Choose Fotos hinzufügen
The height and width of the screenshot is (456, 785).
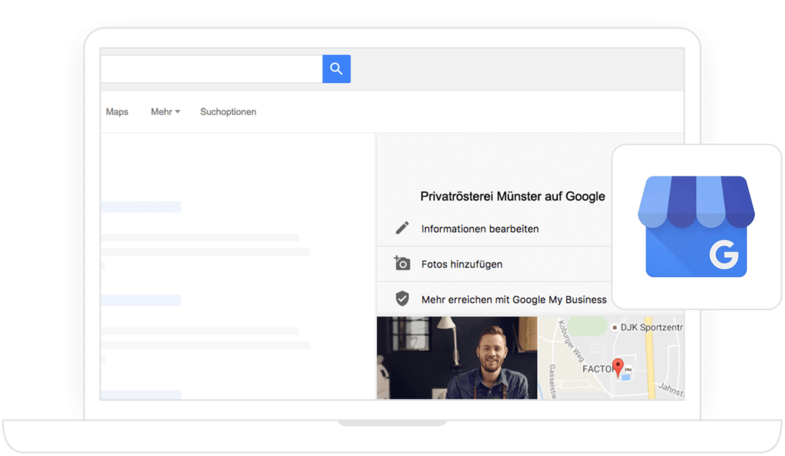pos(461,264)
